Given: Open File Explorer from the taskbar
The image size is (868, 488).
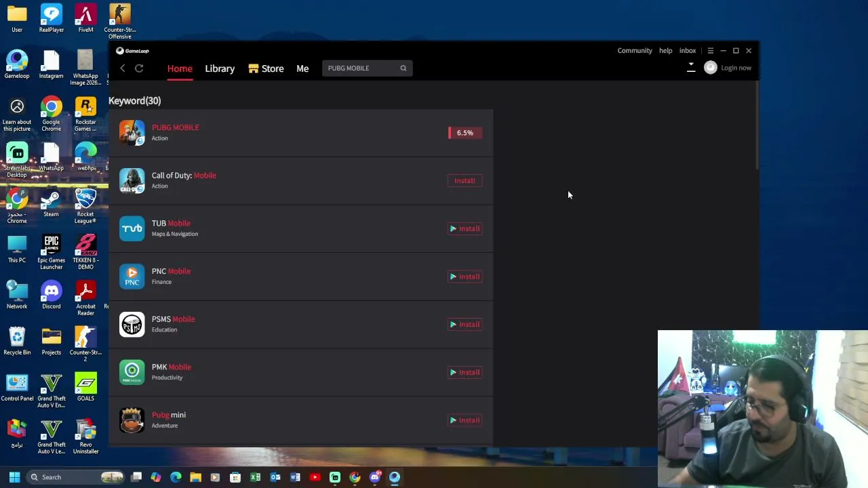Looking at the screenshot, I should 195,477.
